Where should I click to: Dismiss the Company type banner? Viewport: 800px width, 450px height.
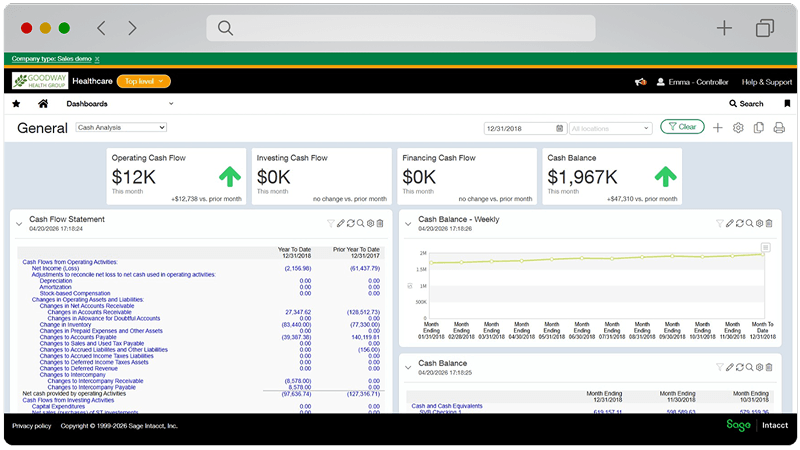tap(97, 59)
